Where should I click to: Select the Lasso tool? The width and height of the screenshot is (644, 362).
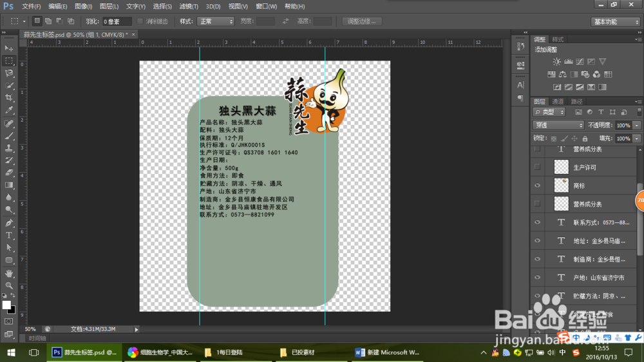tap(8, 73)
